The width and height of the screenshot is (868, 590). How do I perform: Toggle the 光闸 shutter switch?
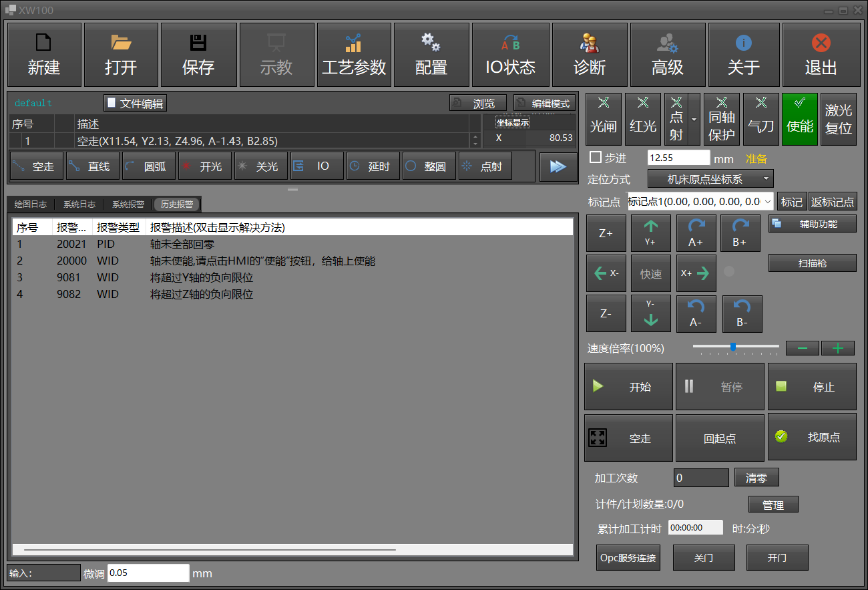(603, 119)
